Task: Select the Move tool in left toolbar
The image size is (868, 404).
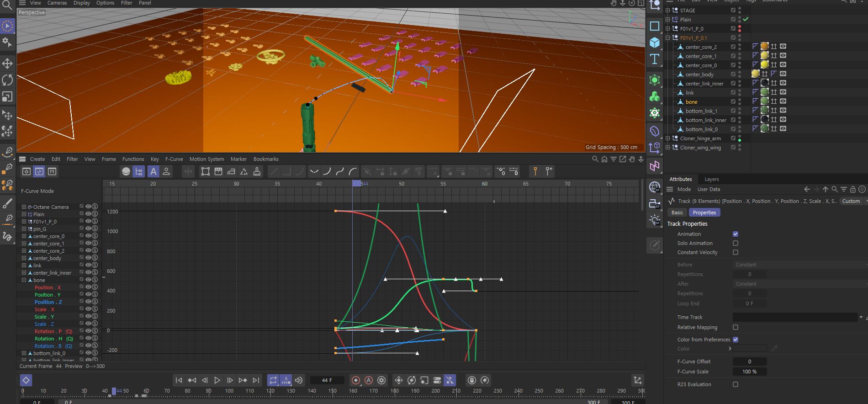Action: (x=7, y=64)
